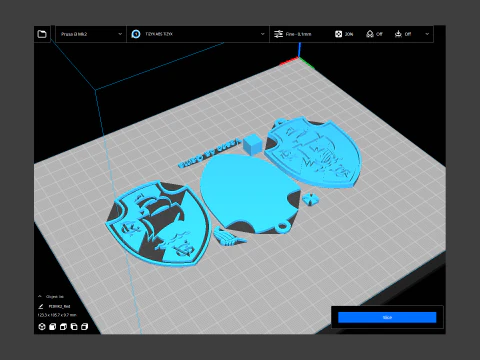Switch to left side view cube icon
The width and height of the screenshot is (480, 360).
(74, 327)
